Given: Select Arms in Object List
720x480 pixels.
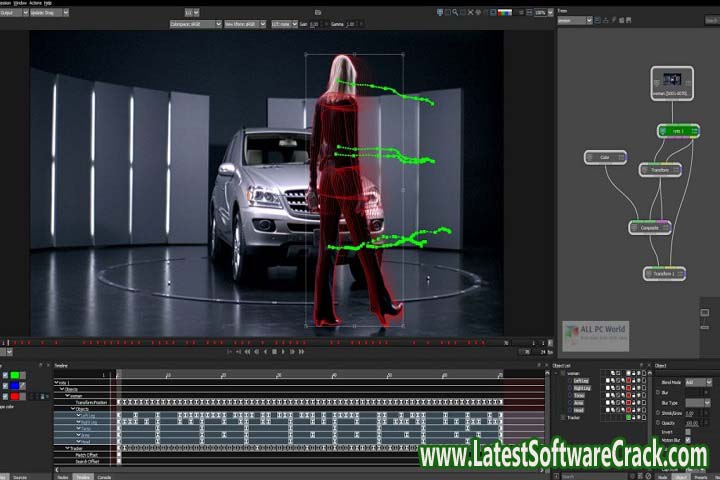Looking at the screenshot, I should click(578, 403).
